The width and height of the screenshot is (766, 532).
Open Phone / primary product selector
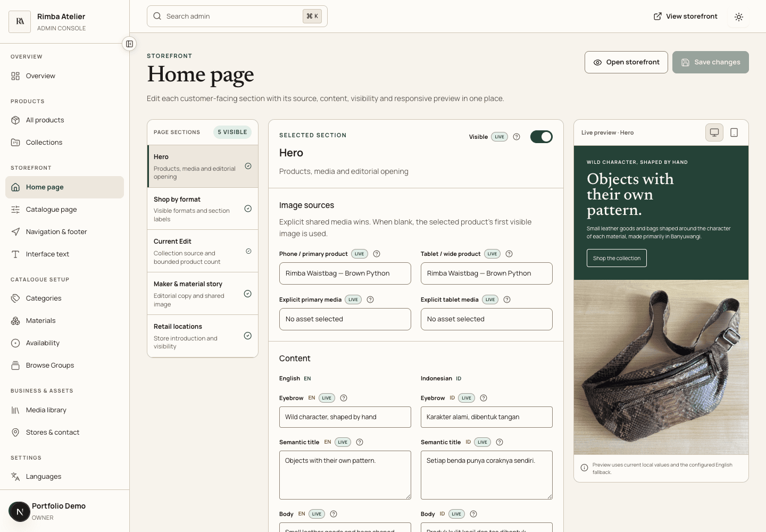345,273
